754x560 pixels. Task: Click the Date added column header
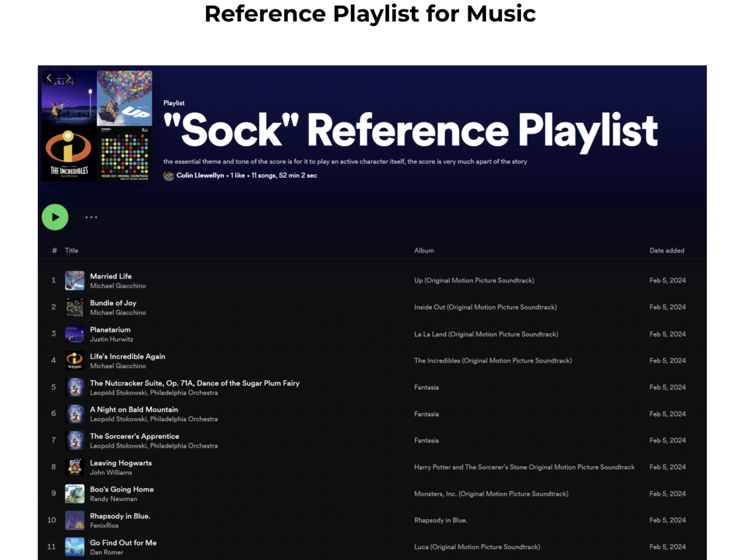(667, 250)
